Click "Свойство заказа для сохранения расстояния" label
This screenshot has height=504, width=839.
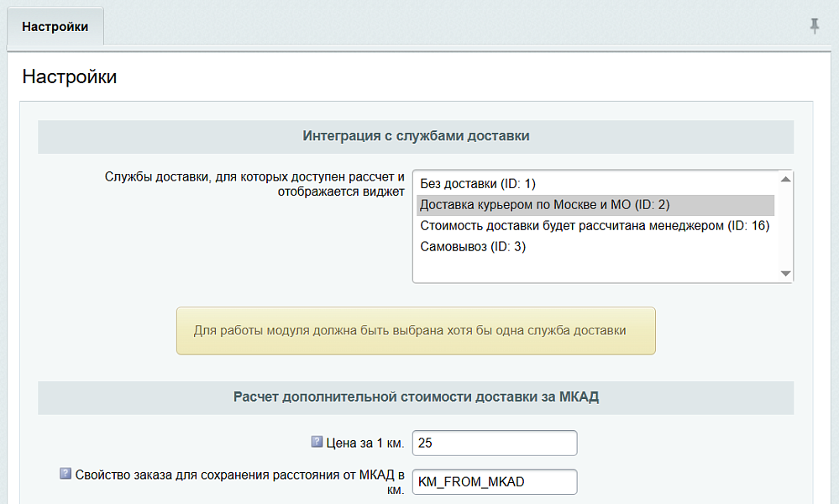point(240,475)
